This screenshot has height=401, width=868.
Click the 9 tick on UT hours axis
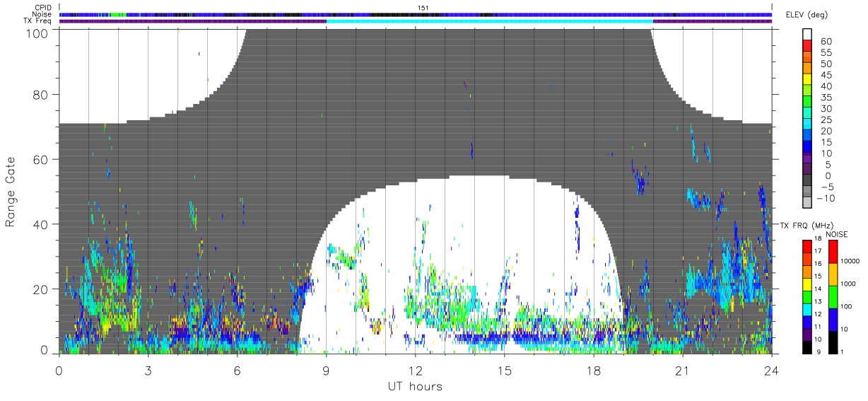click(x=326, y=370)
